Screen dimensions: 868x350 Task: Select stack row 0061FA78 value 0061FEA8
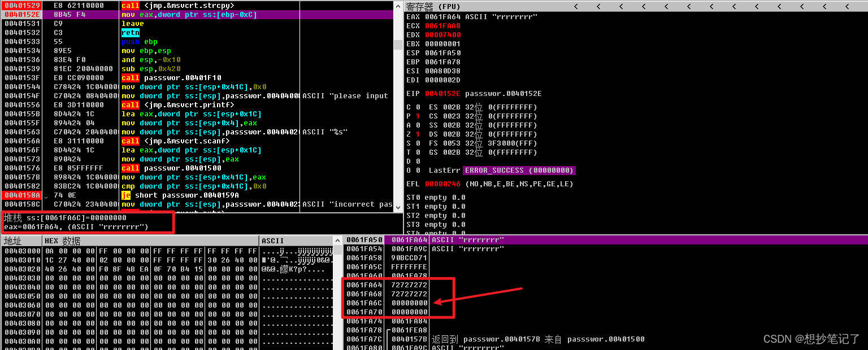(x=606, y=330)
